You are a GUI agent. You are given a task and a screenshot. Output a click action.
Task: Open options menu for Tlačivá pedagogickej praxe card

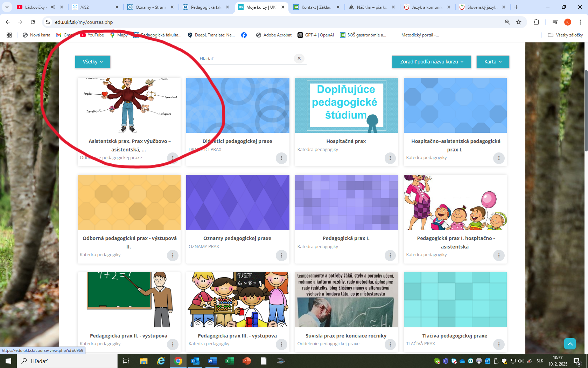coord(499,345)
